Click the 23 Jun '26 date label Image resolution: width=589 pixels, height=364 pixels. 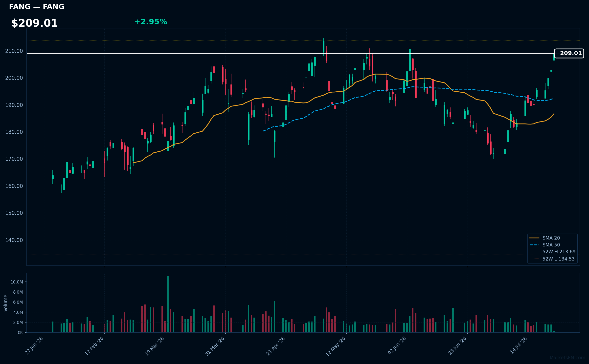click(457, 346)
